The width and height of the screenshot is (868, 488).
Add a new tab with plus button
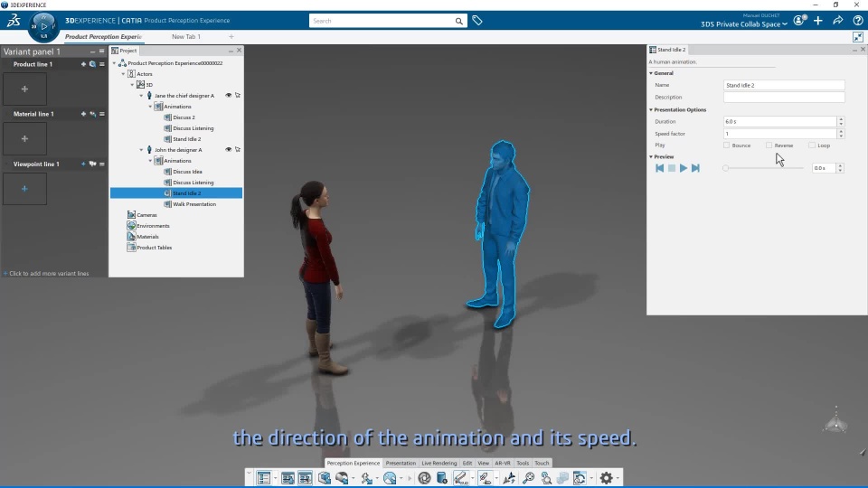[x=231, y=36]
